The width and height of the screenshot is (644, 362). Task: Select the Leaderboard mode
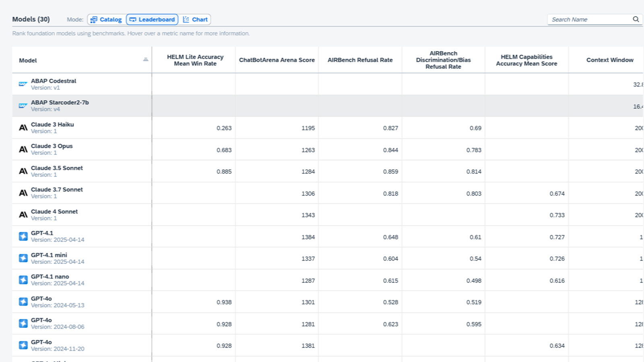click(152, 19)
